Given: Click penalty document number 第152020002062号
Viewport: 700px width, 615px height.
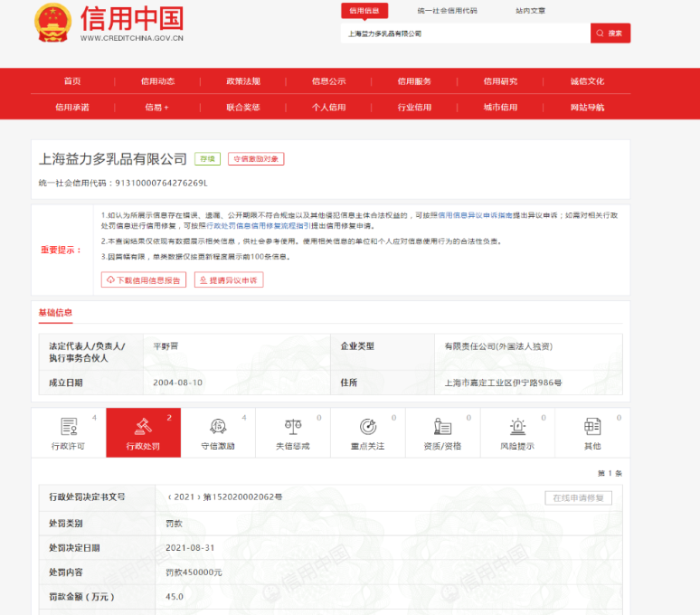Looking at the screenshot, I should 243,497.
